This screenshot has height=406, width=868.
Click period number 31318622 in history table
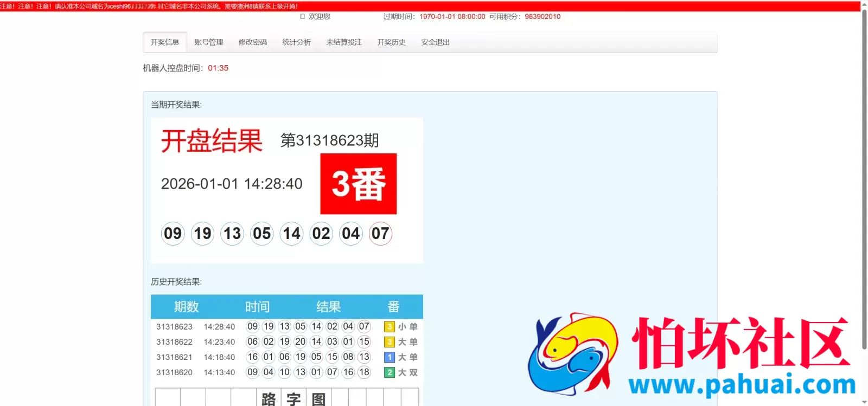coord(174,342)
